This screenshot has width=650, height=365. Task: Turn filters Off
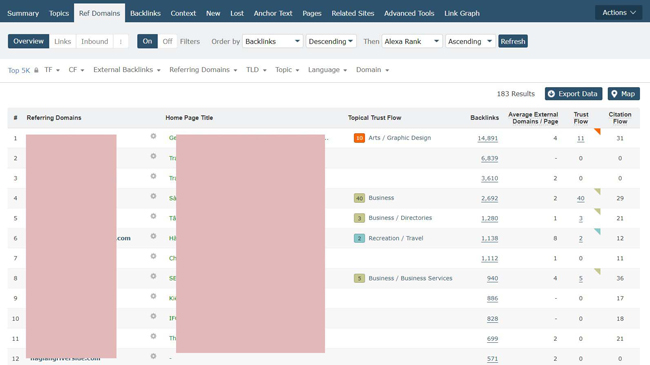(x=167, y=41)
